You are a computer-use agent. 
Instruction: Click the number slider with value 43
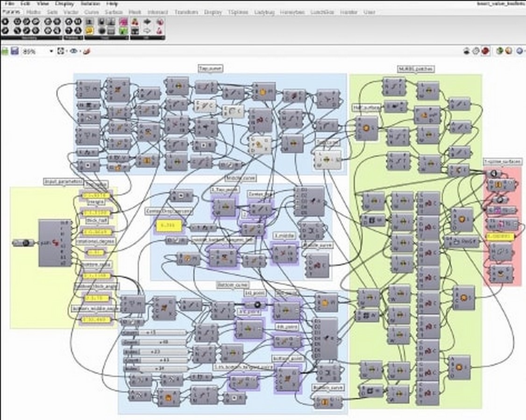(x=154, y=360)
